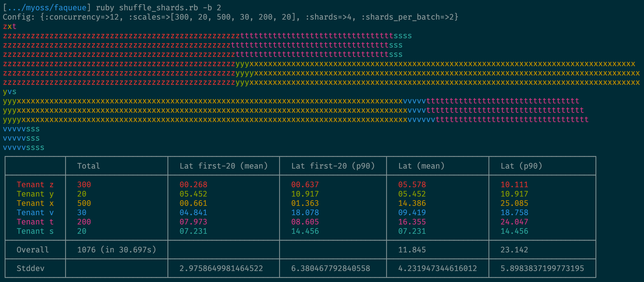This screenshot has height=282, width=644.
Task: Click the mean latency '05.578' for Tenant z
Action: (x=412, y=185)
